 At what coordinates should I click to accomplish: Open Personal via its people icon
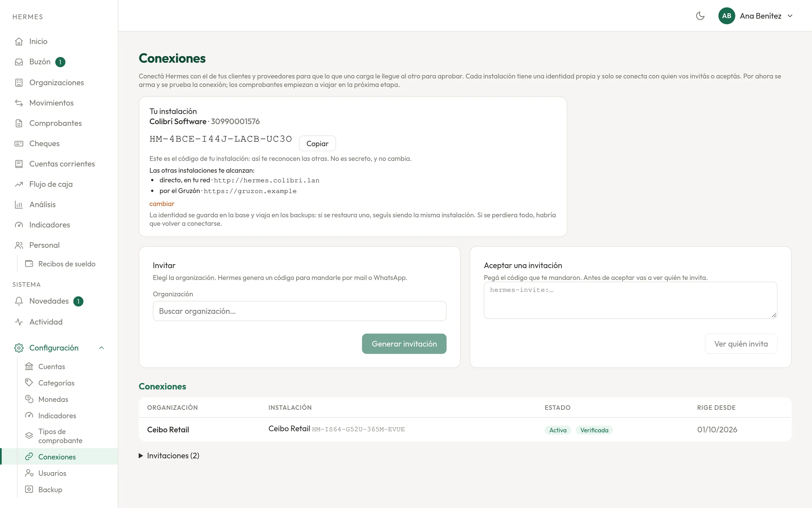(19, 245)
